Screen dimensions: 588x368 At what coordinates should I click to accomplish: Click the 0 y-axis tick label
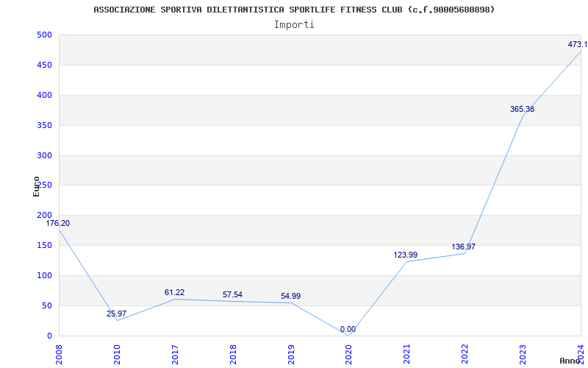[x=49, y=336]
